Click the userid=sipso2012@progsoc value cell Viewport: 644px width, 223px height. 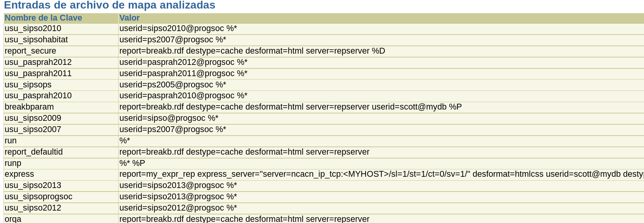(x=178, y=208)
